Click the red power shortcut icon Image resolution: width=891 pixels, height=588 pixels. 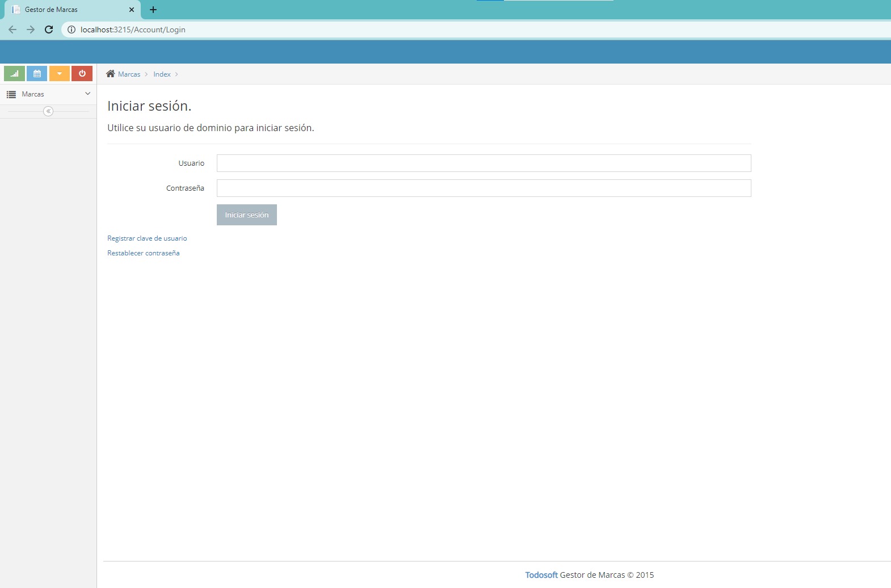tap(82, 73)
